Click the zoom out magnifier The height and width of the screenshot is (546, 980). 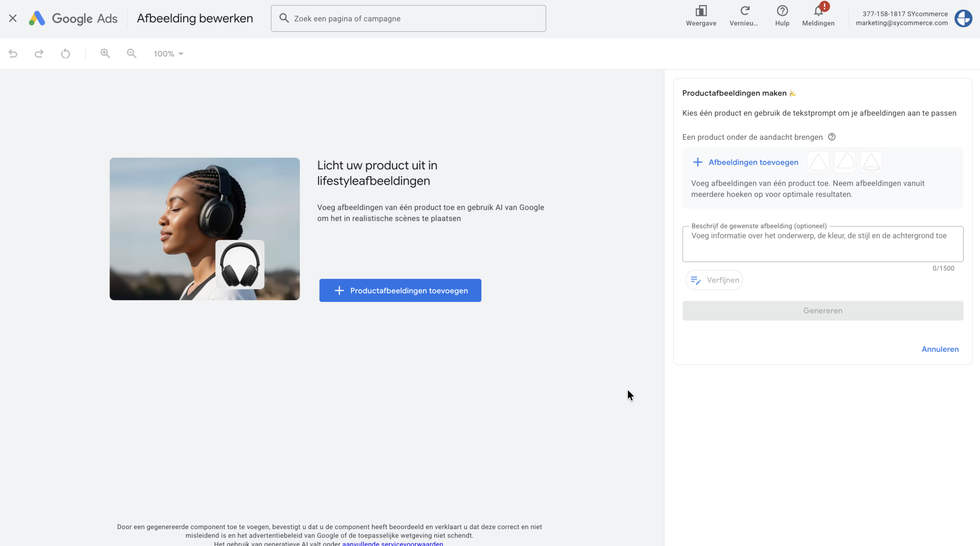[x=132, y=54]
